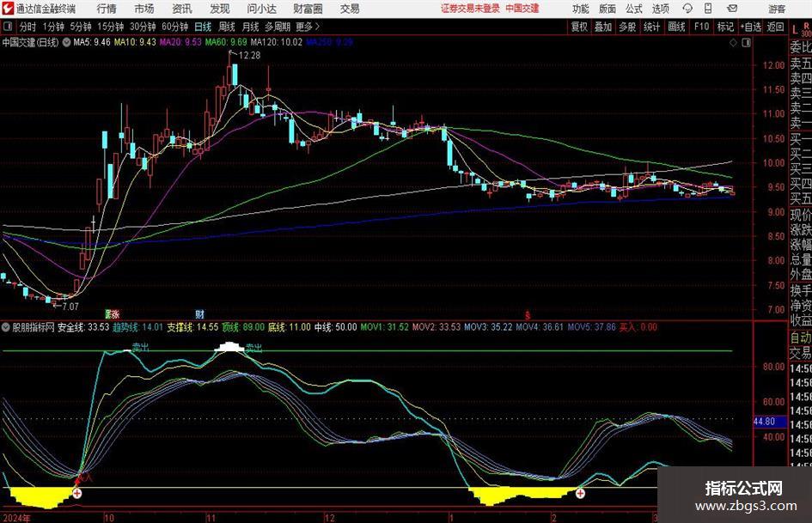The image size is (812, 523).
Task: Click the 安全线: 33.53 value
Action: point(82,327)
